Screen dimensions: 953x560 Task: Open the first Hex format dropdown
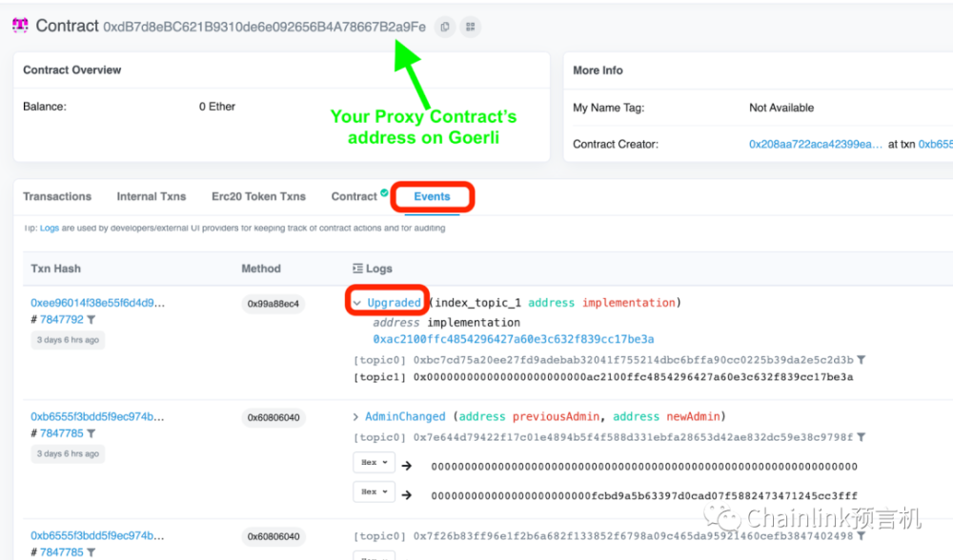point(374,462)
